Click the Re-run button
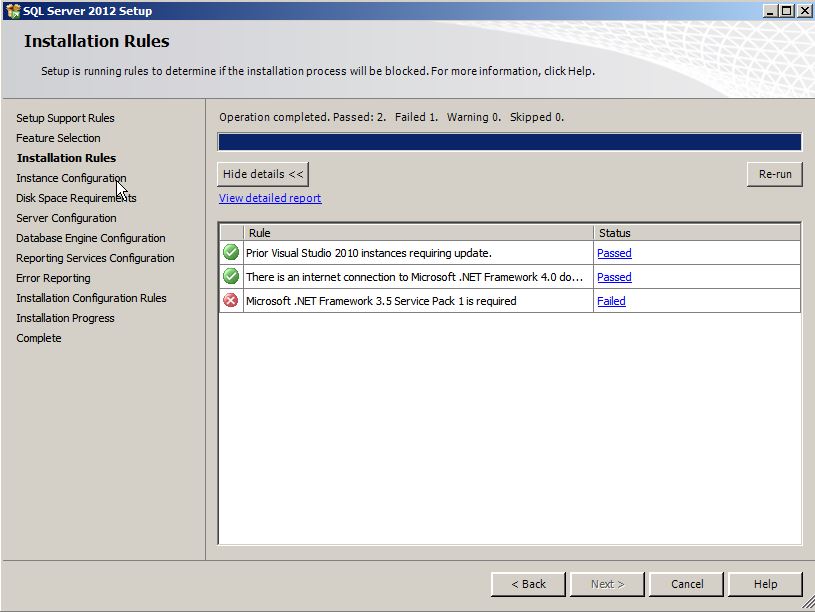Screen dimensions: 815x612 pyautogui.click(x=774, y=174)
